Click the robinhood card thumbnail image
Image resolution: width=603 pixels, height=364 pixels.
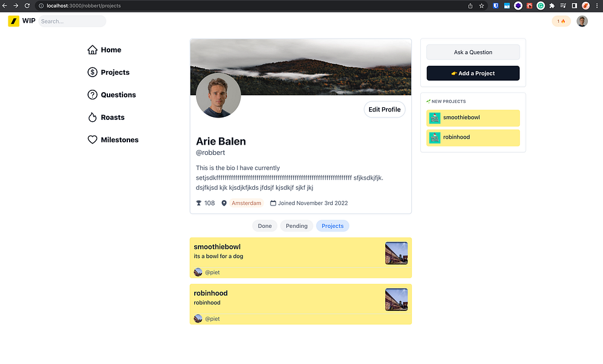click(397, 300)
